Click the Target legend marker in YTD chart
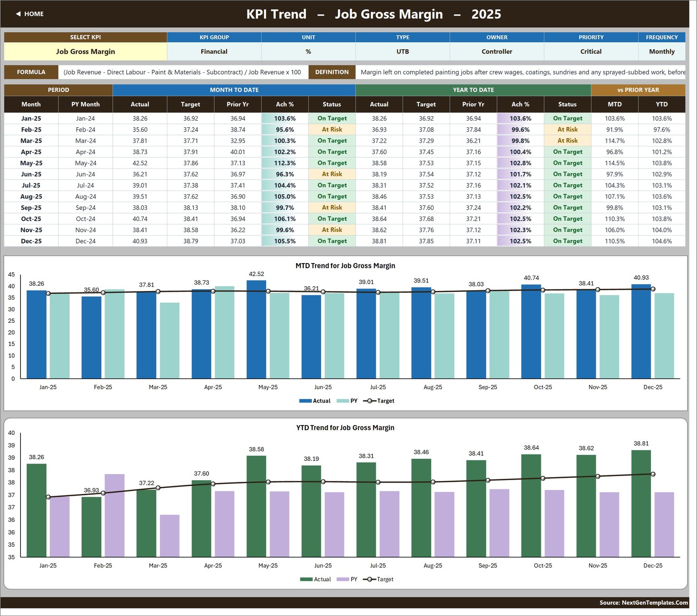The image size is (697, 616). click(369, 579)
